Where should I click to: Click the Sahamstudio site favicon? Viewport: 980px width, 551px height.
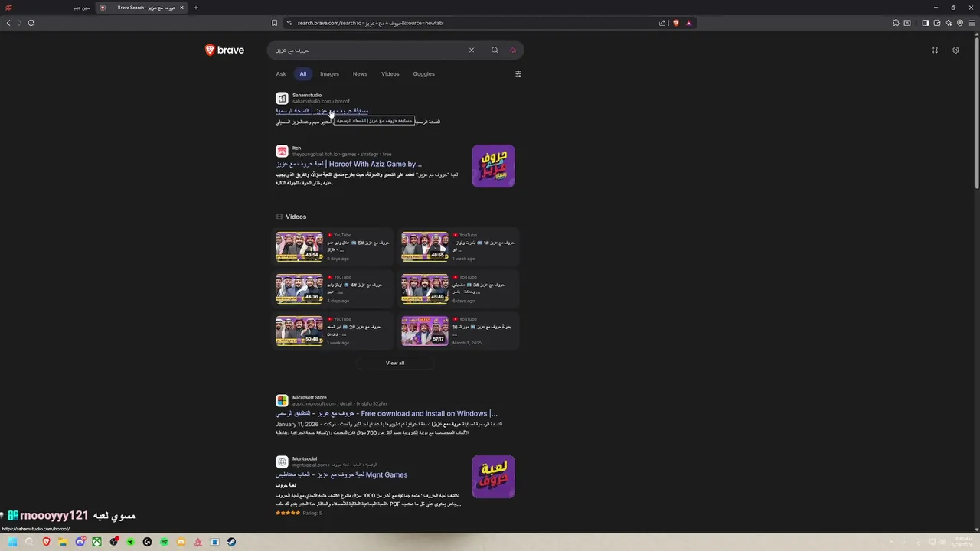tap(282, 99)
